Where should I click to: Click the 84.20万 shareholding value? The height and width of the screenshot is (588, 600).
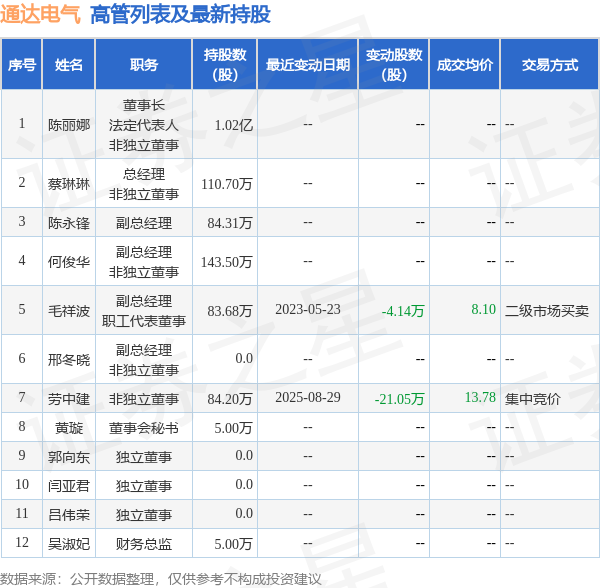coord(230,399)
